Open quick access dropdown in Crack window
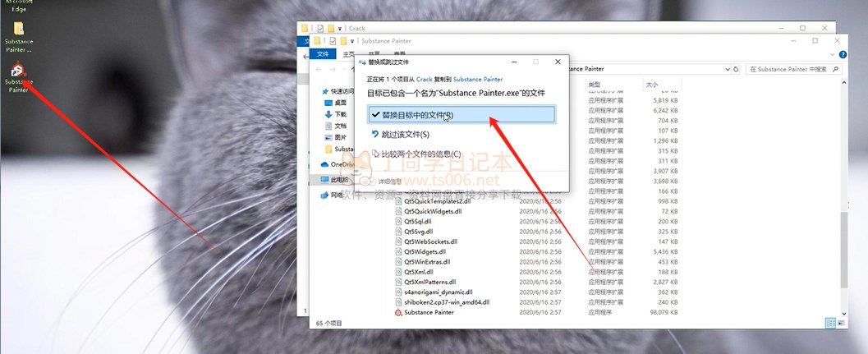The width and height of the screenshot is (868, 354). [x=339, y=28]
